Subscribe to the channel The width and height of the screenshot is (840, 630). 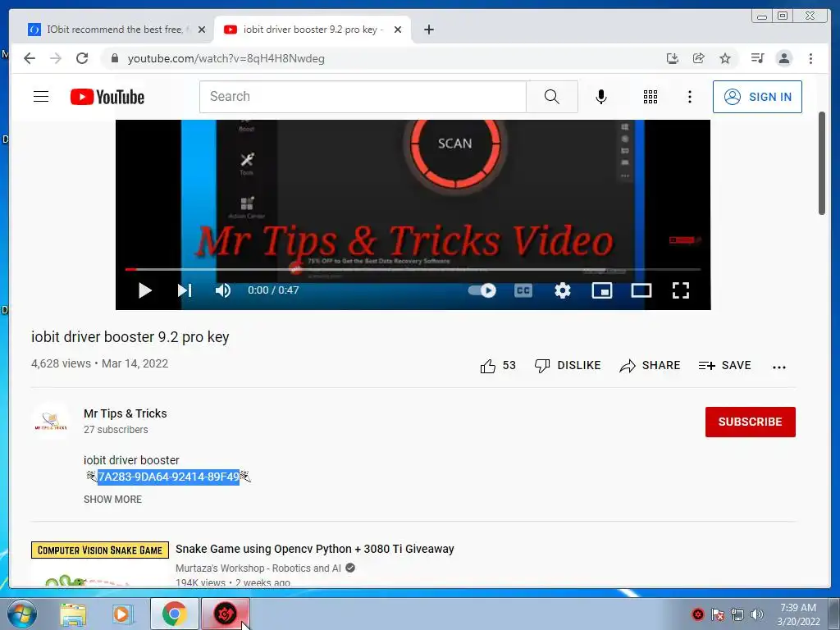click(x=750, y=422)
